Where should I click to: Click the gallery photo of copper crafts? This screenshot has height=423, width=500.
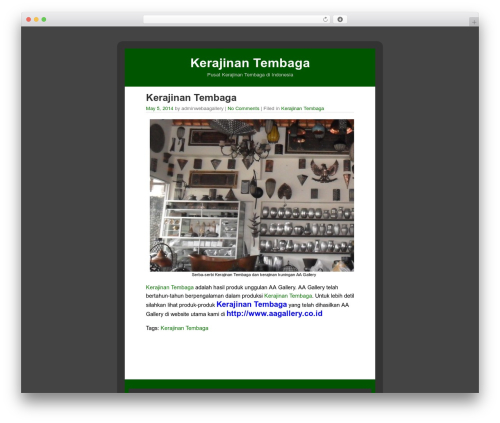(x=252, y=195)
